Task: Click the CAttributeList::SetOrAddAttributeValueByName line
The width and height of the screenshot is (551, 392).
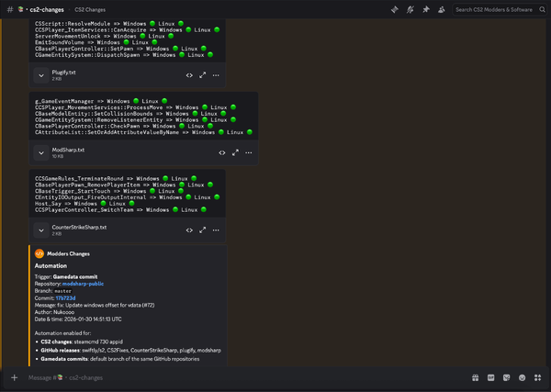Action: pos(143,132)
